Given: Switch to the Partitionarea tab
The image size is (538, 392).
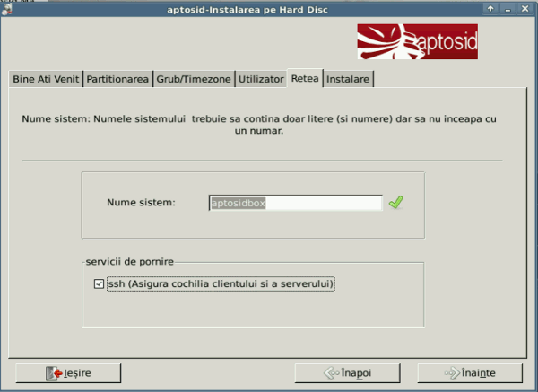Looking at the screenshot, I should pyautogui.click(x=117, y=79).
